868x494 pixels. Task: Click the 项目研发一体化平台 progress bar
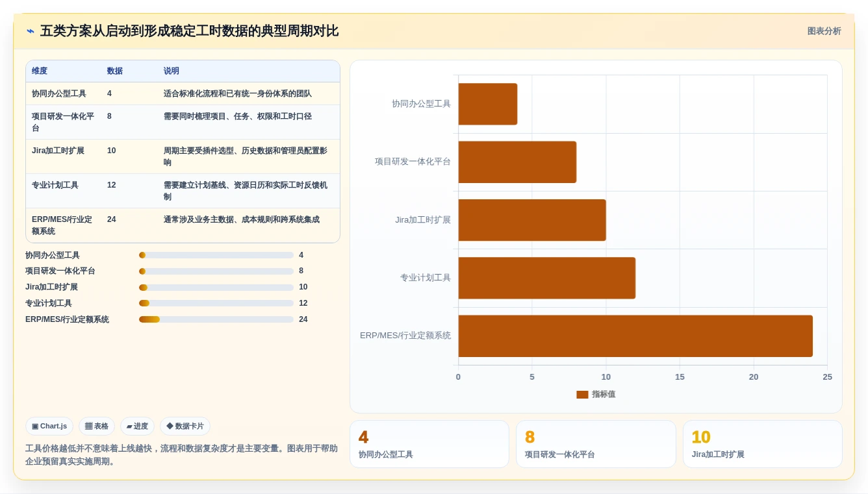[216, 271]
